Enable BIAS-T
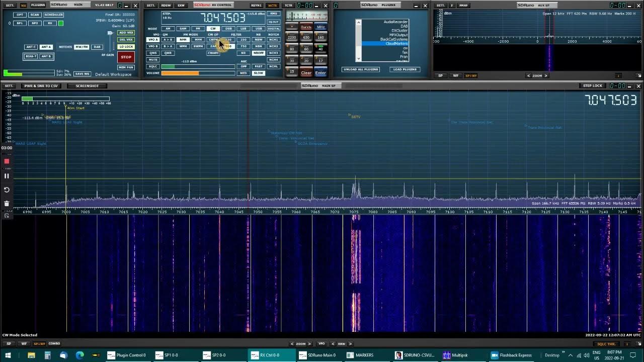This screenshot has height=362, width=644. [31, 56]
